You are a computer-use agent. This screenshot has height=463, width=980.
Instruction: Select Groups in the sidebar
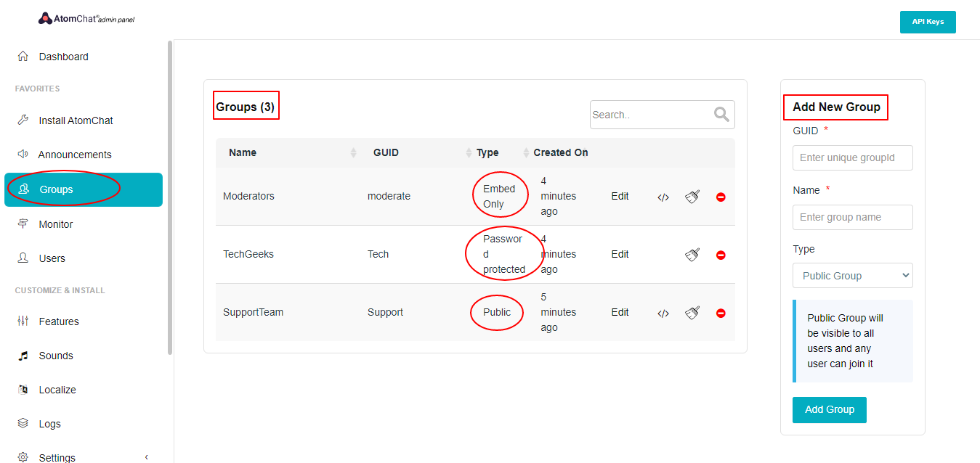[x=84, y=189]
